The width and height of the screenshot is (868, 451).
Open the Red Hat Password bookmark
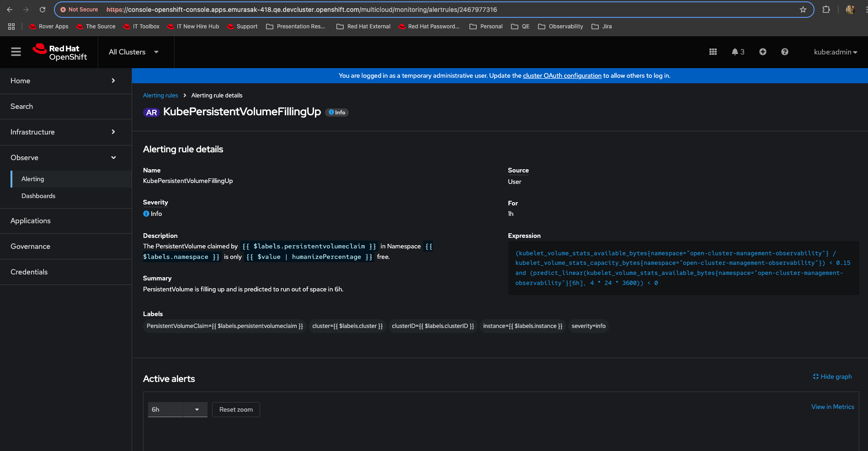coord(429,27)
